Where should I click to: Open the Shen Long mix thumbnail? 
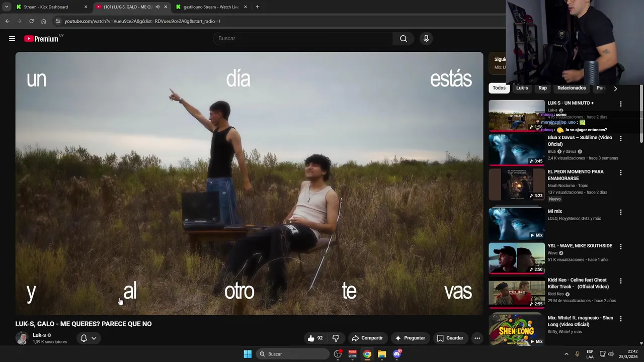pyautogui.click(x=517, y=330)
